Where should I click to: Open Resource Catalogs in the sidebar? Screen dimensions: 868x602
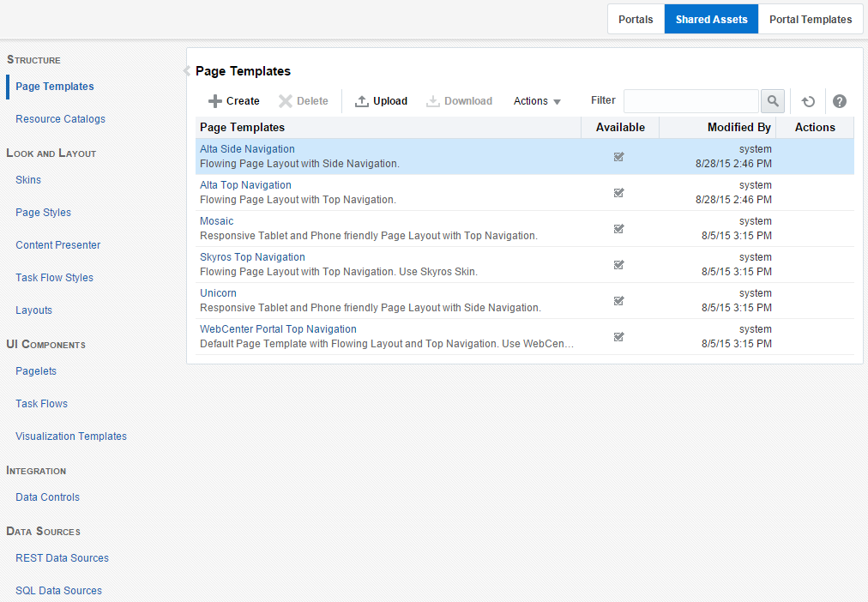tap(60, 119)
